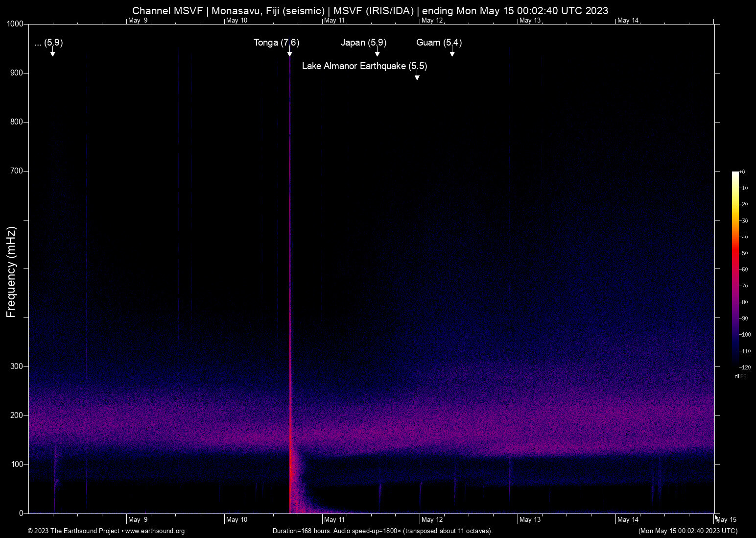Click the '1000' frequency axis label
Image resolution: width=756 pixels, height=538 pixels.
[x=15, y=24]
